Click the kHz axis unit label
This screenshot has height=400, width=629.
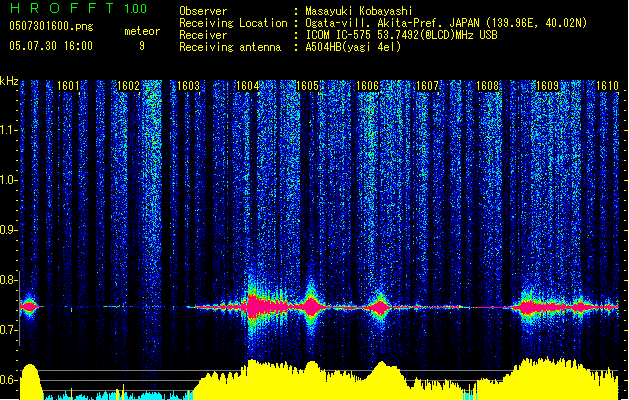(9, 80)
